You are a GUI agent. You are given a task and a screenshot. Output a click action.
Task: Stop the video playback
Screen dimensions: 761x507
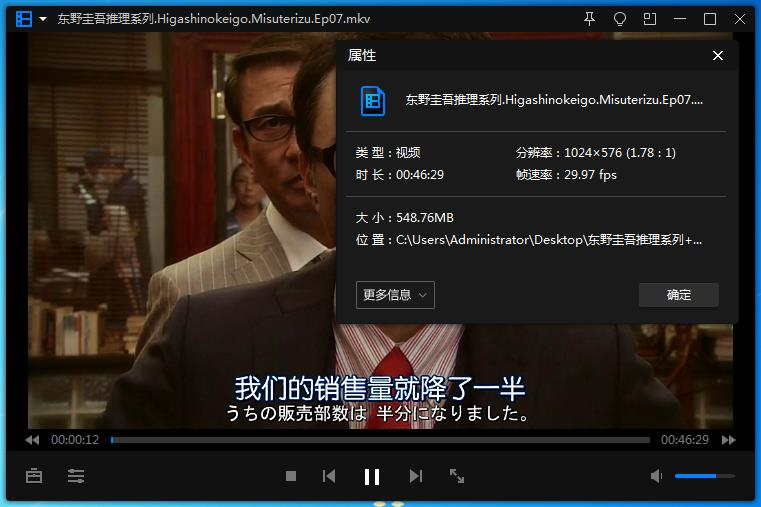pyautogui.click(x=291, y=476)
